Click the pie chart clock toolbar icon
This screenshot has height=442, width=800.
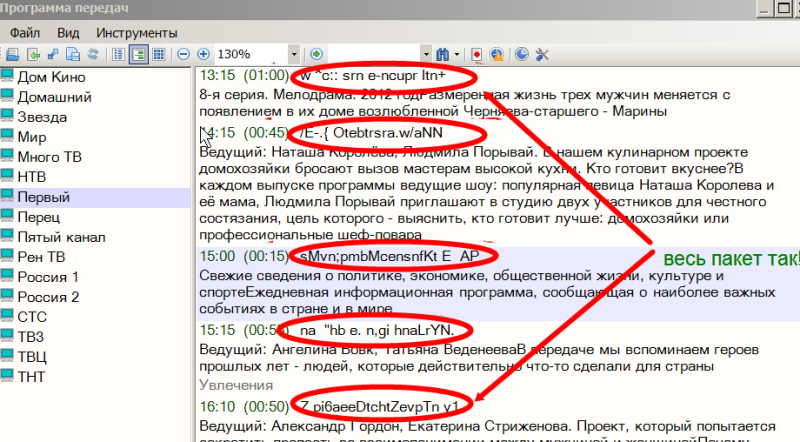[521, 53]
